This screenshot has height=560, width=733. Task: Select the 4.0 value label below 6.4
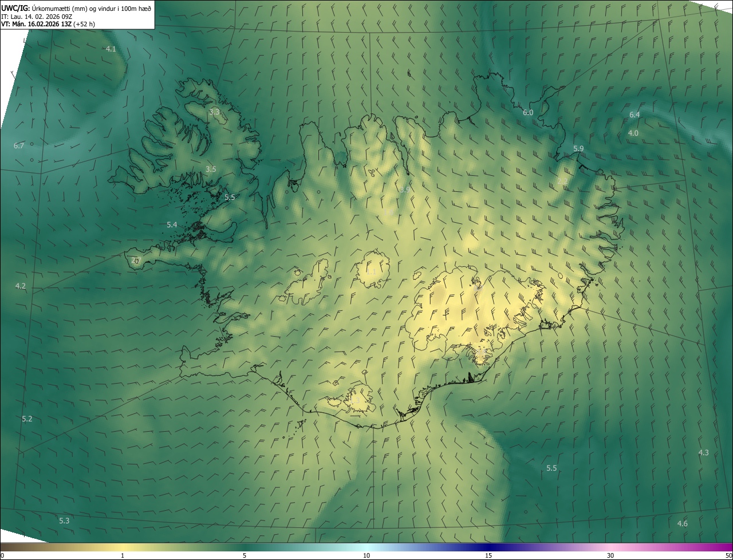(633, 133)
